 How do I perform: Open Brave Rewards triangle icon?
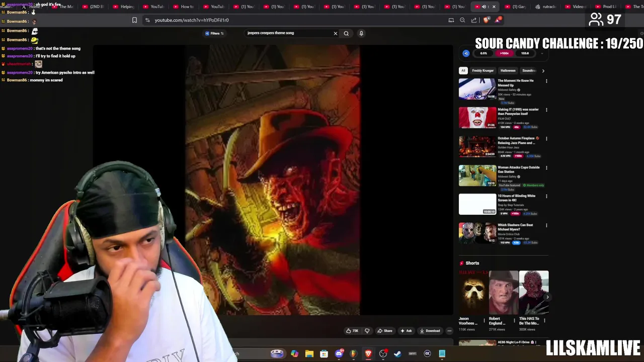click(498, 20)
